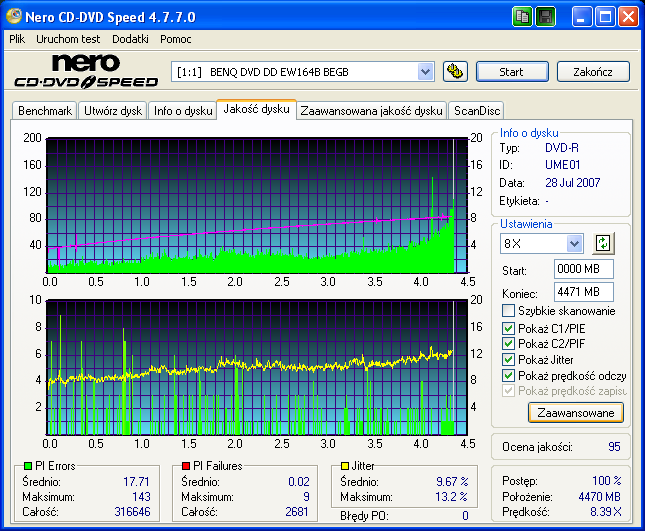
Task: Switch to the Info o dysku tab
Action: 183,111
